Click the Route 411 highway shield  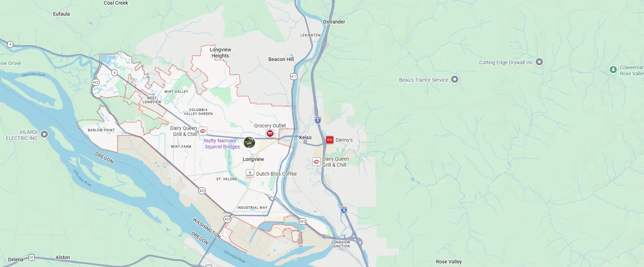click(294, 76)
